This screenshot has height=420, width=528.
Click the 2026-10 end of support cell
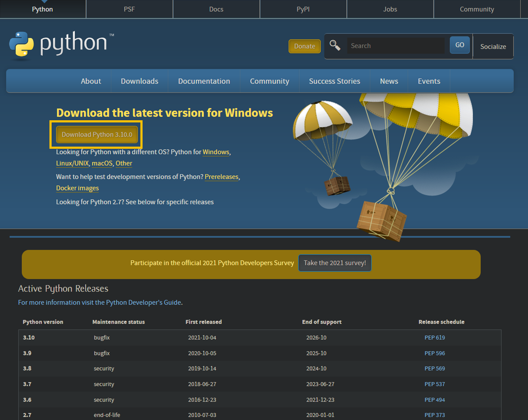tap(316, 338)
